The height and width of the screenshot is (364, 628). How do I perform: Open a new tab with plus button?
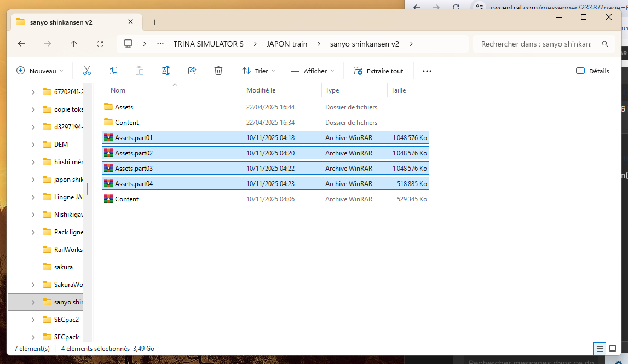[x=154, y=22]
